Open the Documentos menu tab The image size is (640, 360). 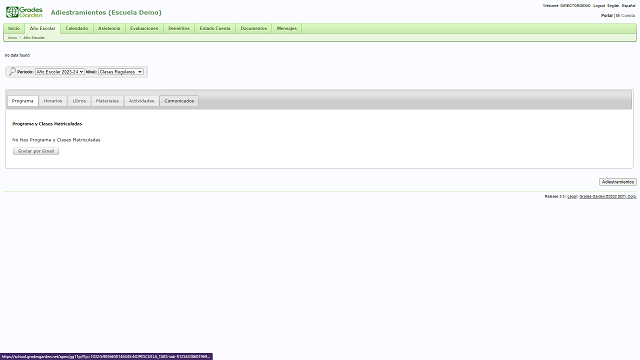253,29
